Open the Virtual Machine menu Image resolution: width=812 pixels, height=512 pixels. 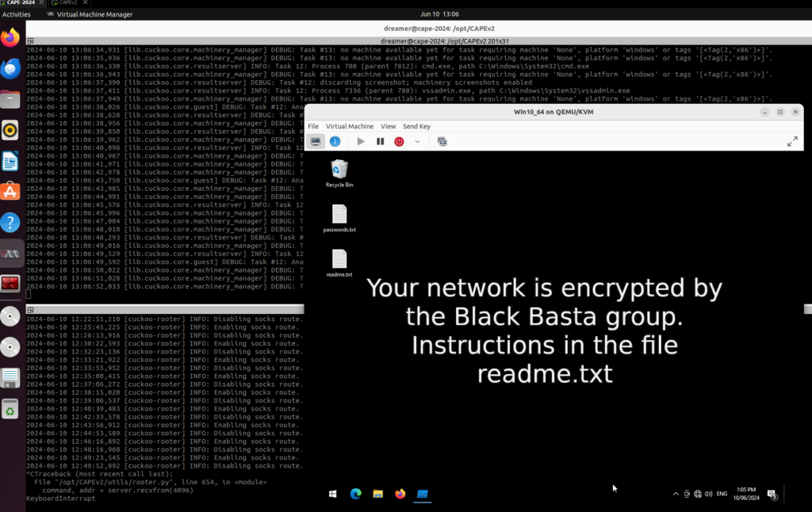tap(350, 126)
